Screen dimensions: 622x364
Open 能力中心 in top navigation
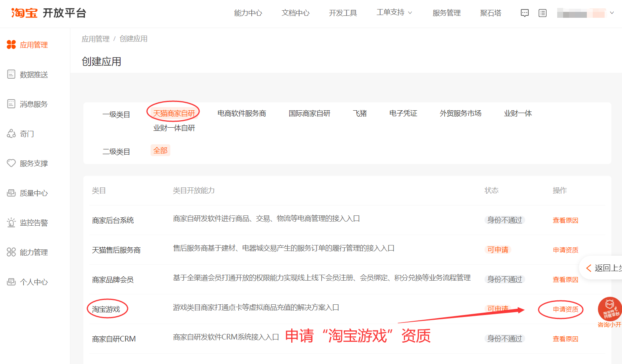coord(248,13)
